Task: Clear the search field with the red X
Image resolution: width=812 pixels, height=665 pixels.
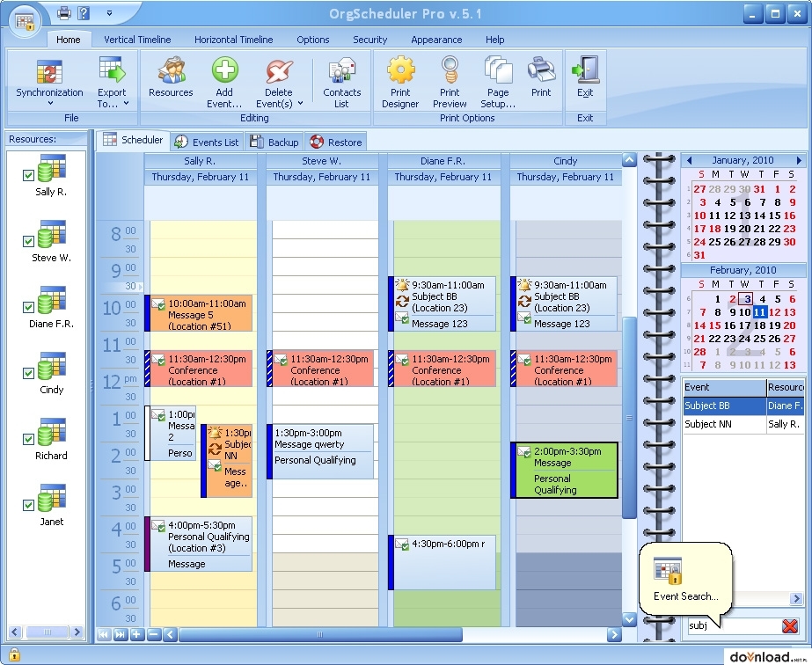Action: 790,625
